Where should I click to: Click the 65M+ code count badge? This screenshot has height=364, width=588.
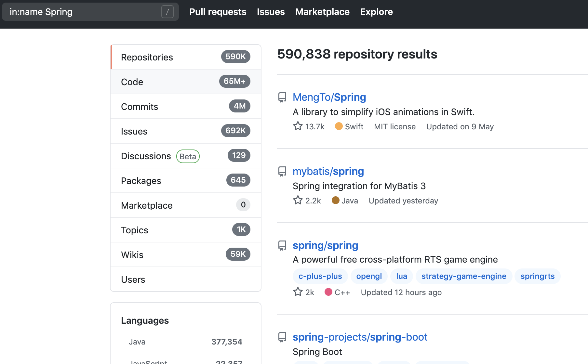(235, 81)
